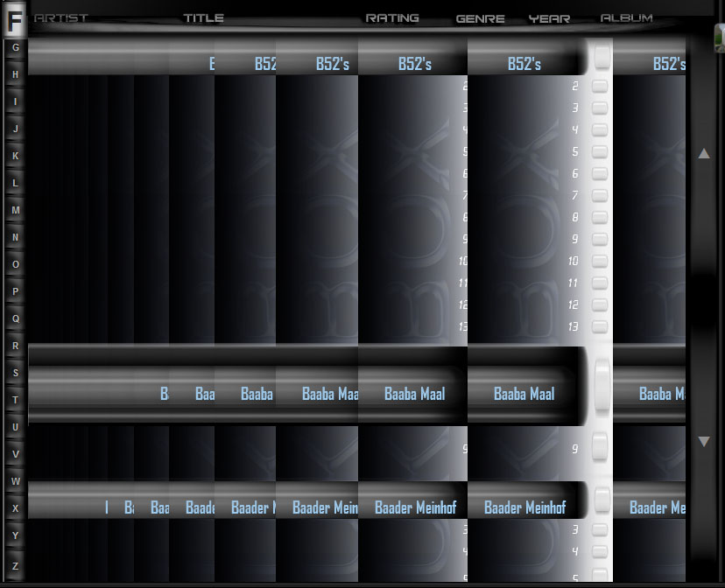The width and height of the screenshot is (725, 588).
Task: Sort by the GENRE column header
Action: (x=480, y=18)
